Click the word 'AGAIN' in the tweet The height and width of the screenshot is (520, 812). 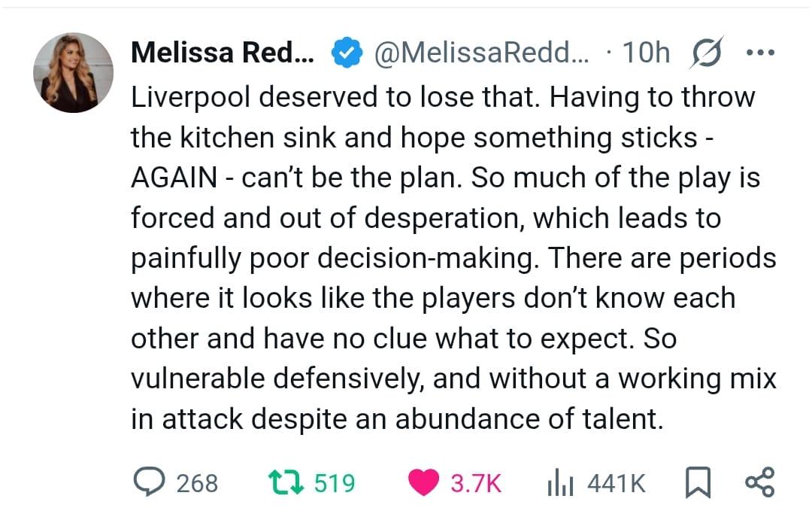(x=174, y=178)
